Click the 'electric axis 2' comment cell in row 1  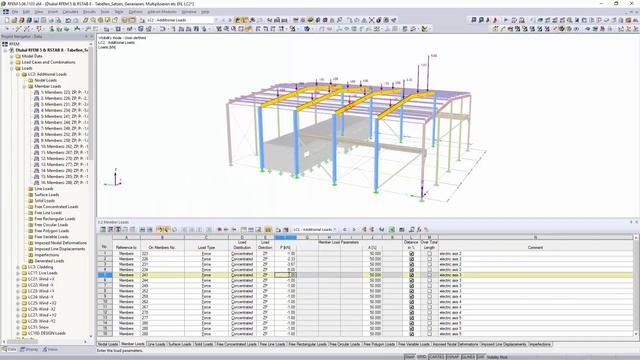(535, 253)
